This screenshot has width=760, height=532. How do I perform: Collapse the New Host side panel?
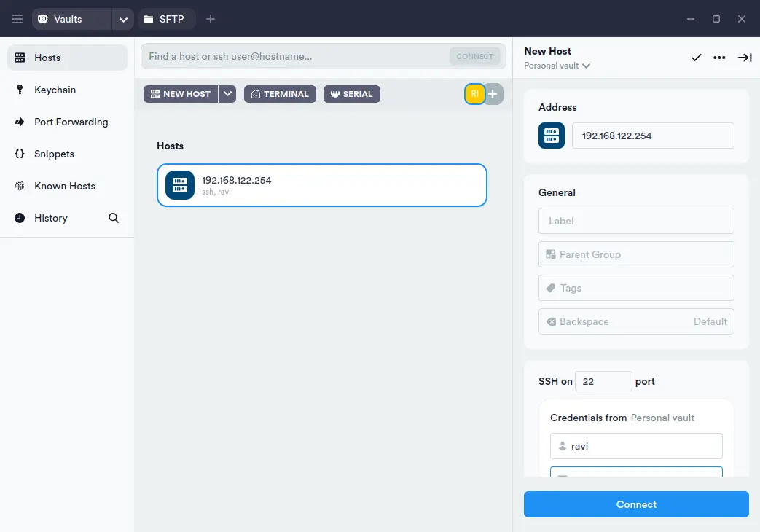(x=744, y=58)
